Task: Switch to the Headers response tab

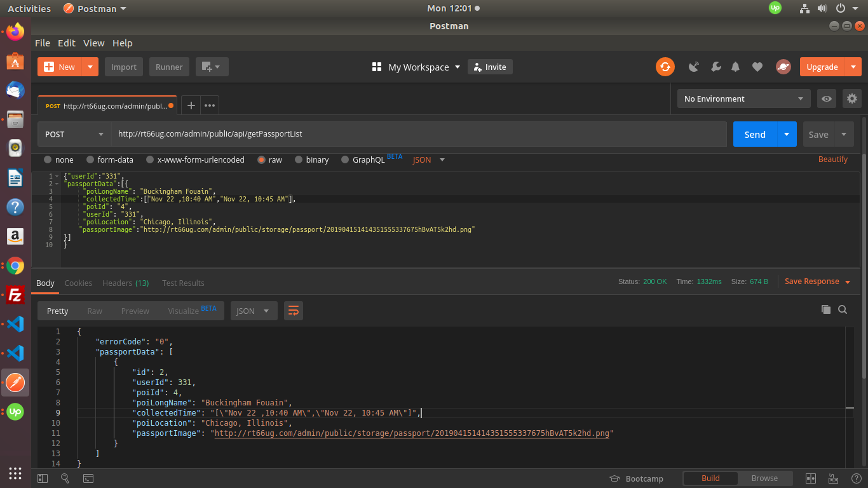Action: click(x=125, y=283)
